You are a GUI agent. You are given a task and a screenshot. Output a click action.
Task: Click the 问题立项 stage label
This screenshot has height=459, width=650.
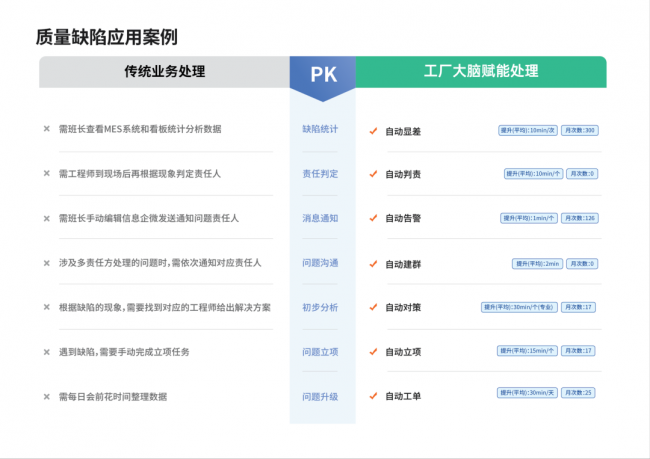pos(320,352)
